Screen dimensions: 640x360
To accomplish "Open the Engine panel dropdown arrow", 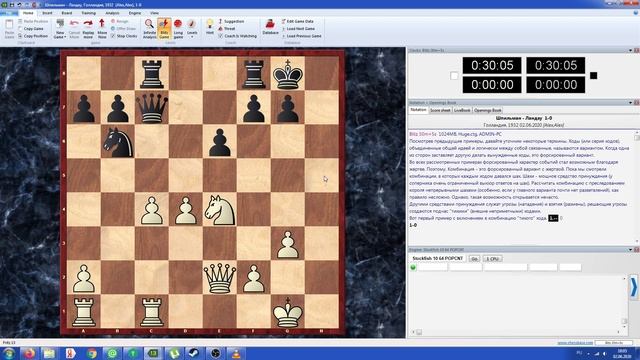I will coord(630,249).
